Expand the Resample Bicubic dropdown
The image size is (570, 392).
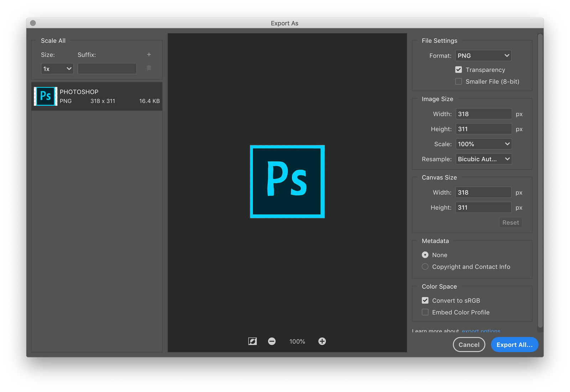coord(483,159)
